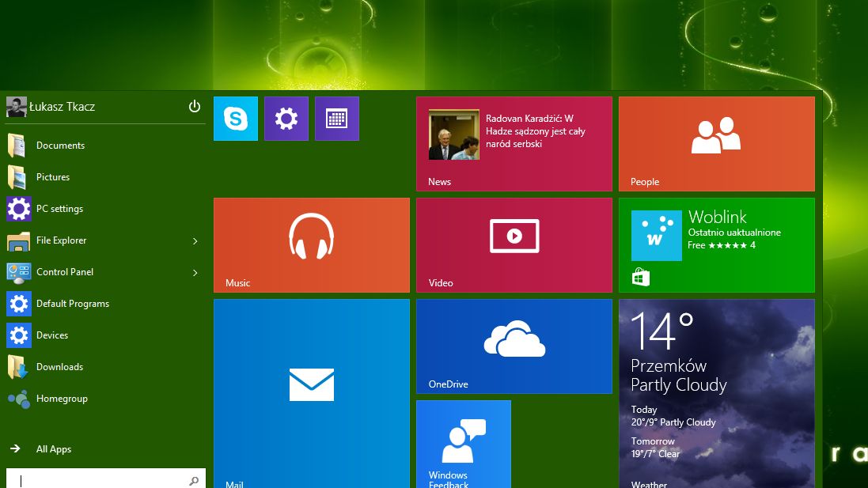Viewport: 868px width, 488px height.
Task: Click the power button icon
Action: [x=195, y=106]
